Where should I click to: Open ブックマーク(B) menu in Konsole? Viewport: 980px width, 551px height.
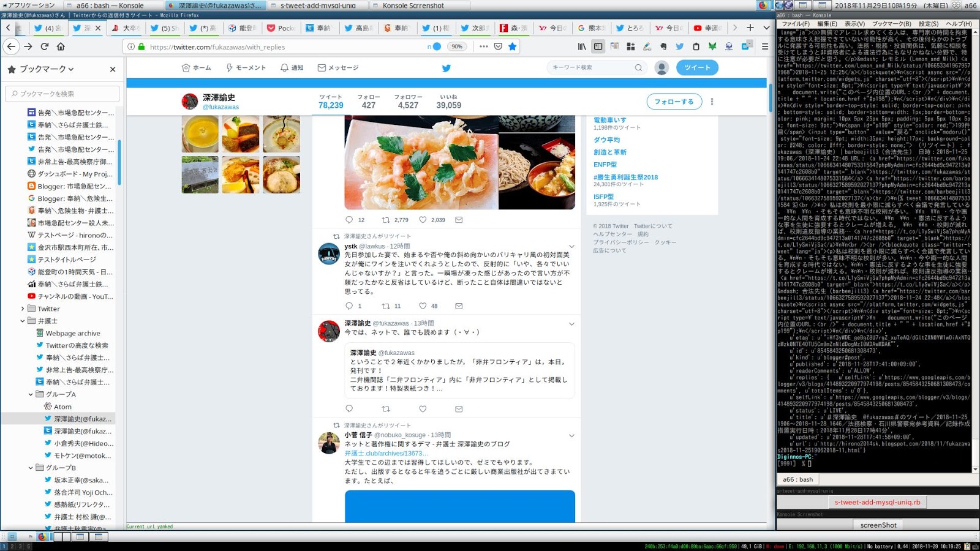pos(892,24)
